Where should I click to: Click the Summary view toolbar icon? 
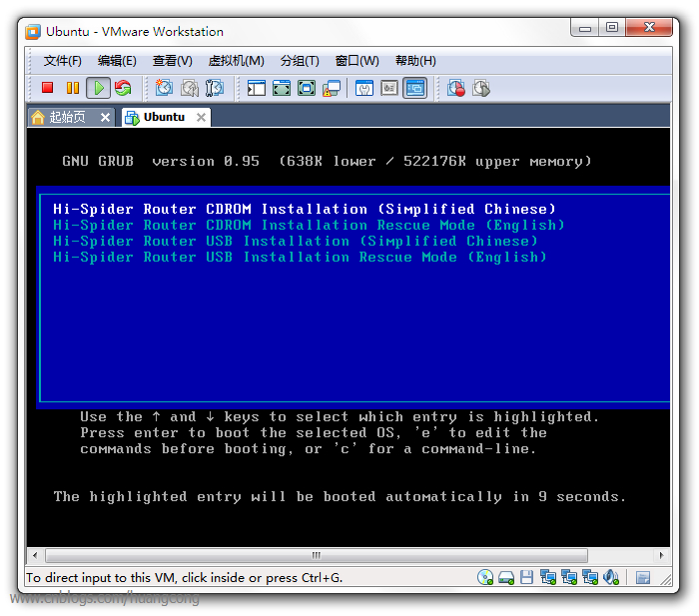point(364,88)
